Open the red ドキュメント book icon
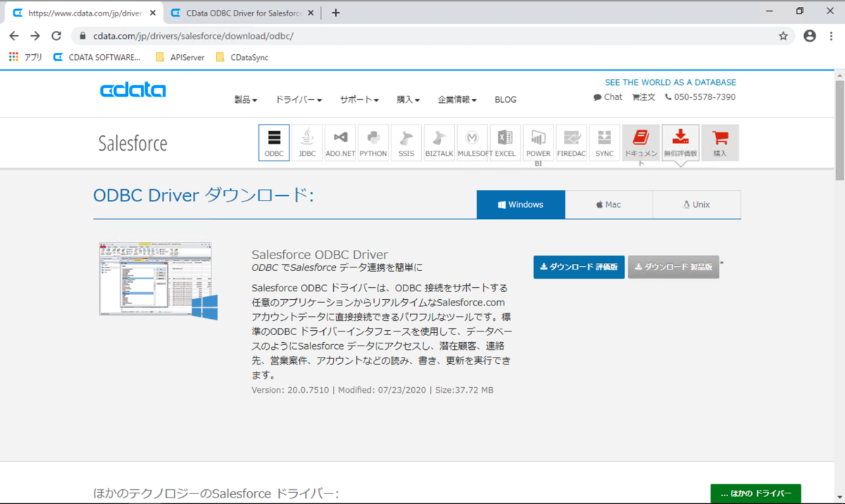The width and height of the screenshot is (845, 504). [x=641, y=143]
